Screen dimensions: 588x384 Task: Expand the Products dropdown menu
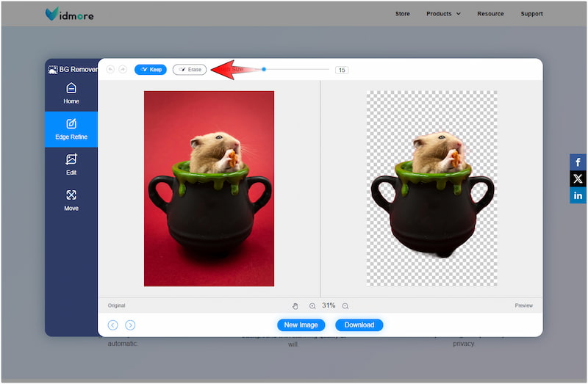pos(443,14)
